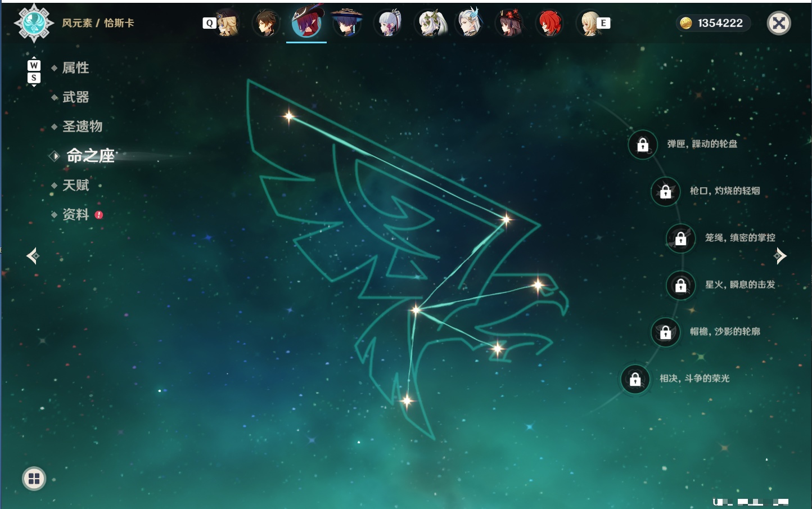This screenshot has height=509, width=812.
Task: Click the E next-character key icon
Action: [603, 23]
